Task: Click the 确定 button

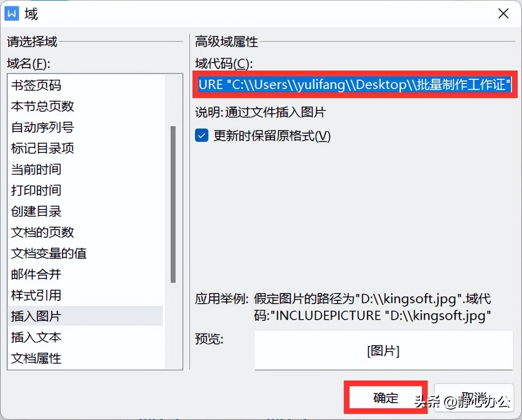Action: (x=385, y=397)
